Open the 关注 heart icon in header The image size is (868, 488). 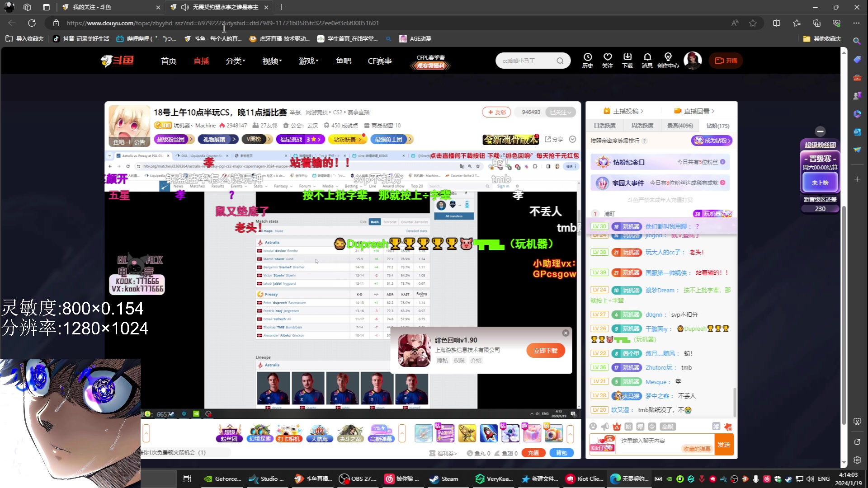coord(607,60)
